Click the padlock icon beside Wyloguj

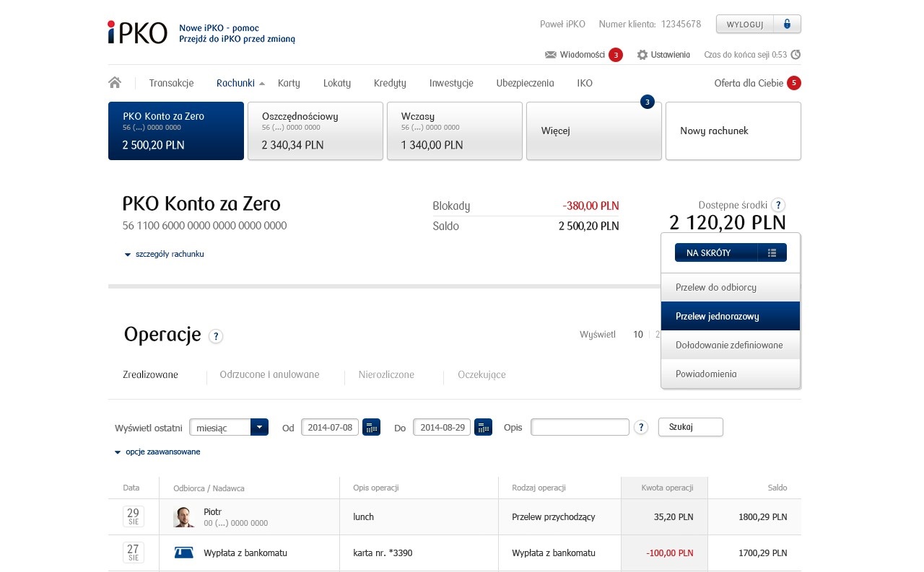point(787,25)
